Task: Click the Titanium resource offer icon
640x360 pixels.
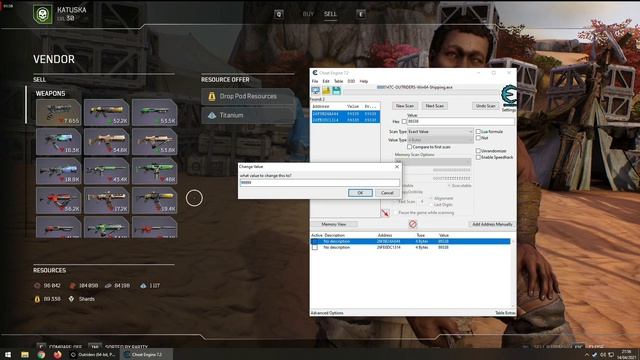Action: tap(212, 116)
